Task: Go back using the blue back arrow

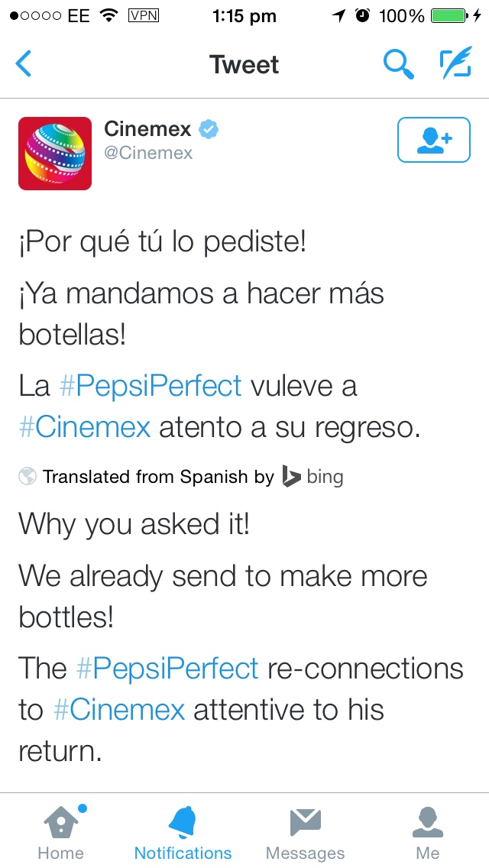Action: (23, 63)
